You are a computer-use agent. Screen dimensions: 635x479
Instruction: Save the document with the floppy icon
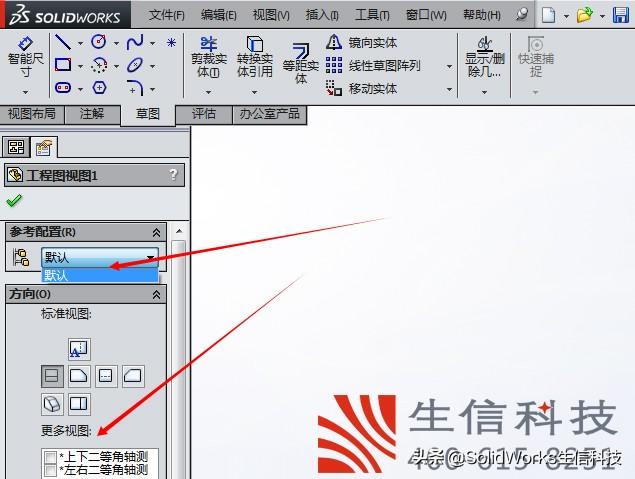pyautogui.click(x=620, y=15)
